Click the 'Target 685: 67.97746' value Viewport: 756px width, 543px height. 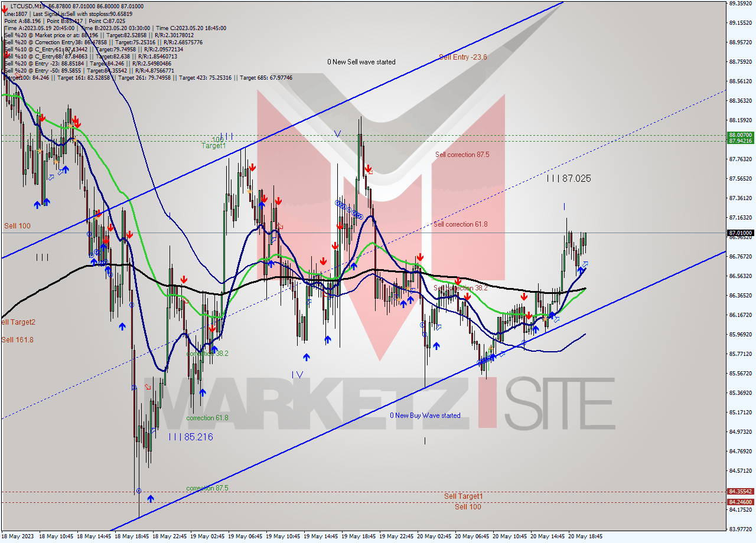point(266,77)
